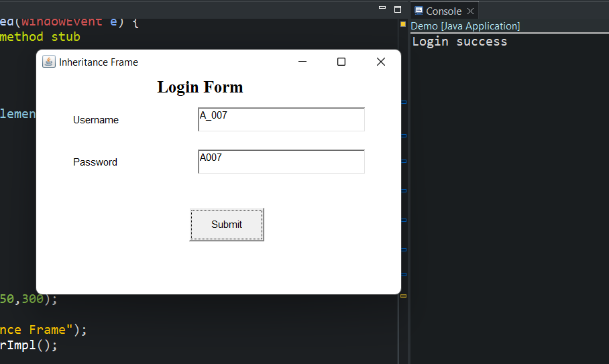Screen dimensions: 609x364
Task: Click the 'Login Form' heading
Action: pos(200,87)
